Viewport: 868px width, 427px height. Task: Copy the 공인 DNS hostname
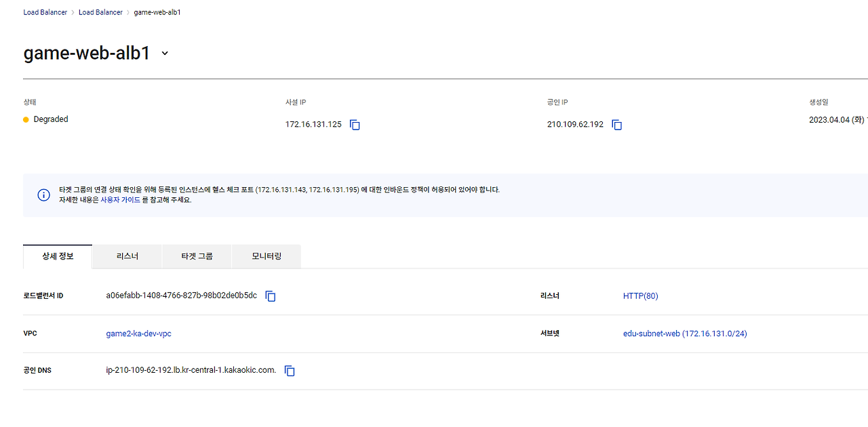pyautogui.click(x=290, y=371)
